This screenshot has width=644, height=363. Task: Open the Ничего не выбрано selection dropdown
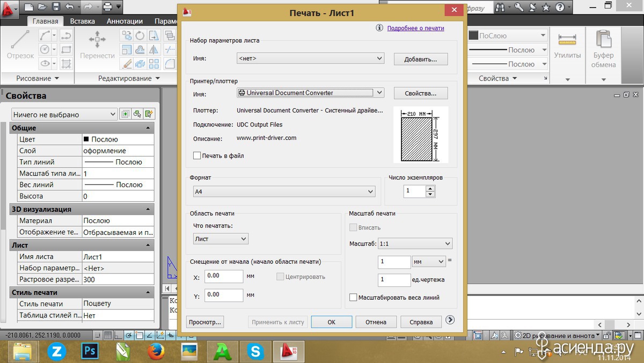click(x=64, y=114)
